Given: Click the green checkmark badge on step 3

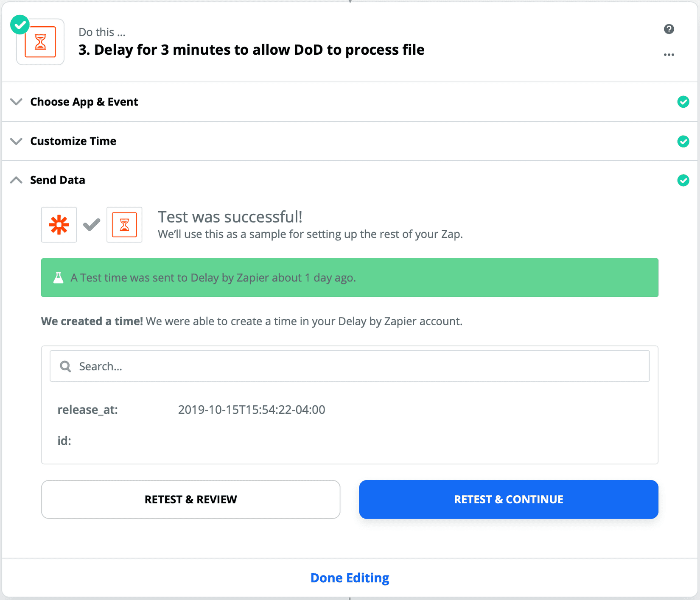Looking at the screenshot, I should pyautogui.click(x=20, y=24).
